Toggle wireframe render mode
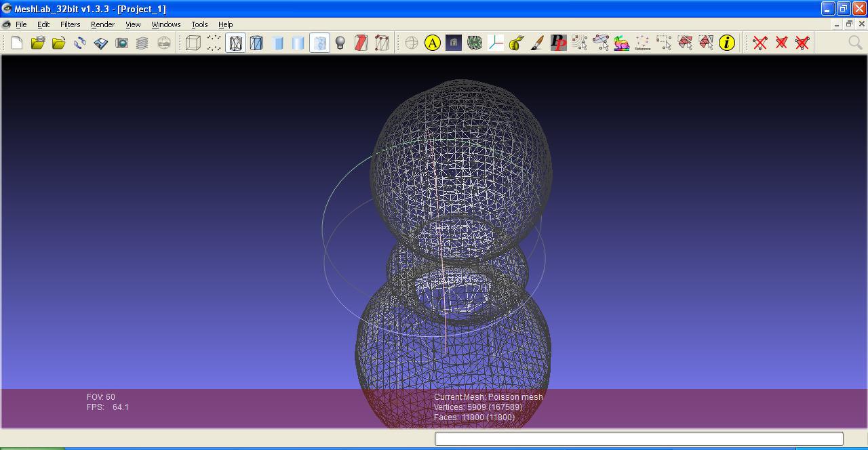 click(x=235, y=43)
